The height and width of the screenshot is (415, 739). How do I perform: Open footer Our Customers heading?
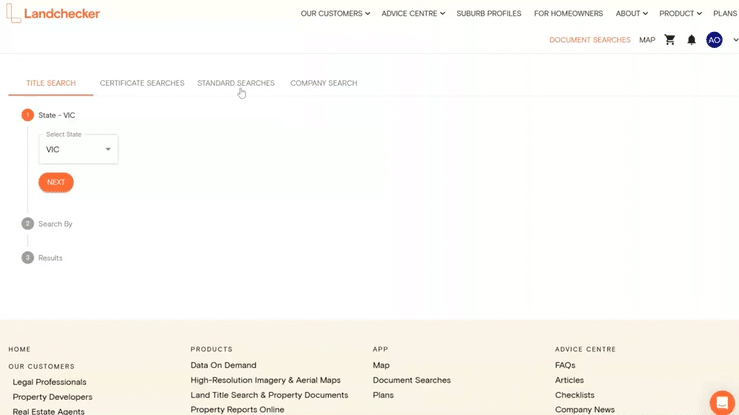[x=41, y=366]
